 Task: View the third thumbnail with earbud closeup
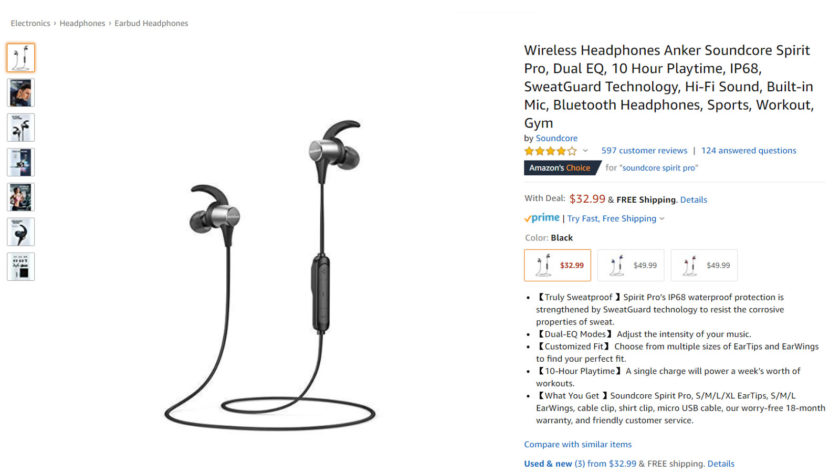tap(21, 127)
